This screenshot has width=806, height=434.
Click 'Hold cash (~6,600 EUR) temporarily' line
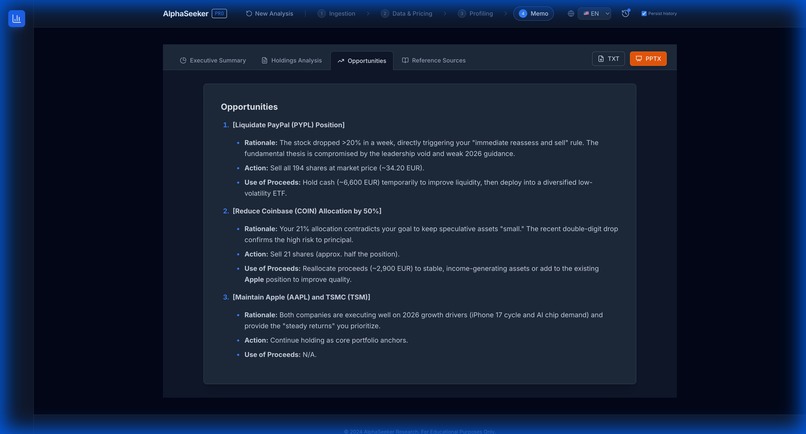(x=418, y=188)
